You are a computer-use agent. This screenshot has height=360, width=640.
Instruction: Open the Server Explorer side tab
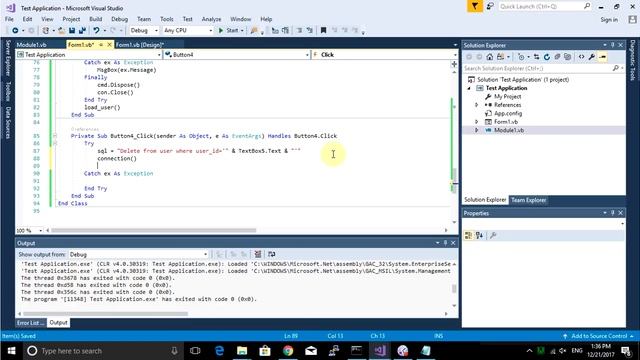[x=8, y=58]
